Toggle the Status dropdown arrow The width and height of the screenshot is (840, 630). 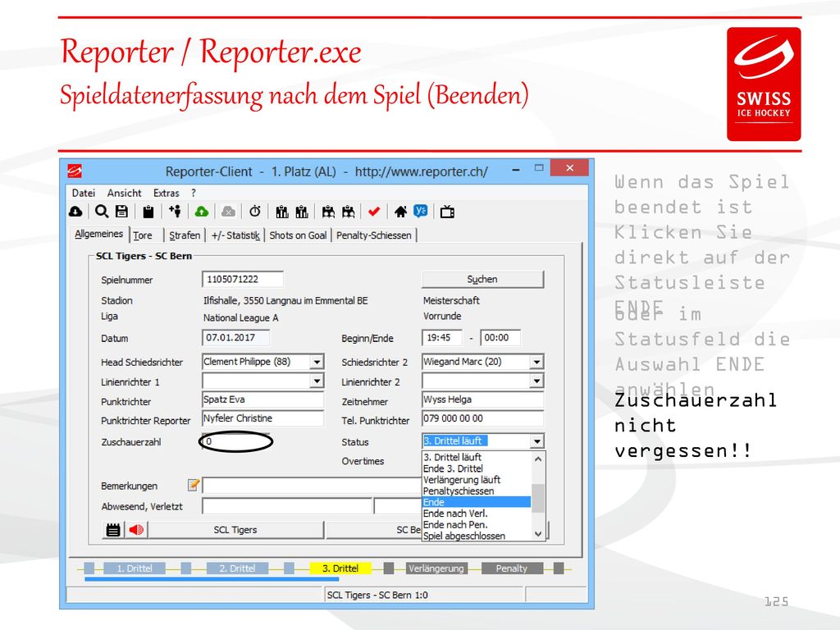point(536,441)
